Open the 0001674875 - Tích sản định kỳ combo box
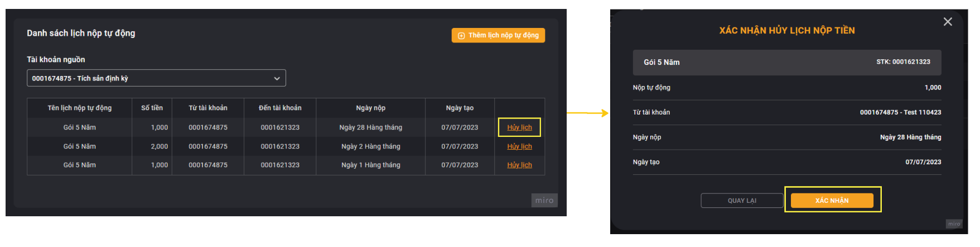 [156, 78]
